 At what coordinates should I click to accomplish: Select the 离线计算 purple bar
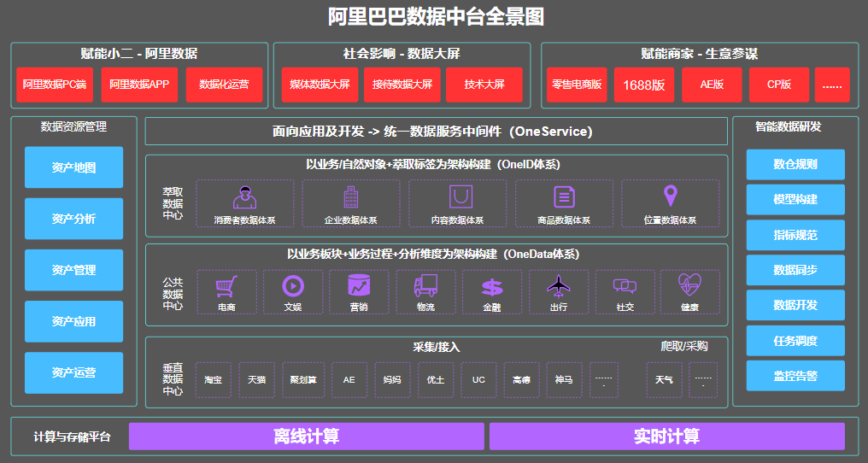307,437
